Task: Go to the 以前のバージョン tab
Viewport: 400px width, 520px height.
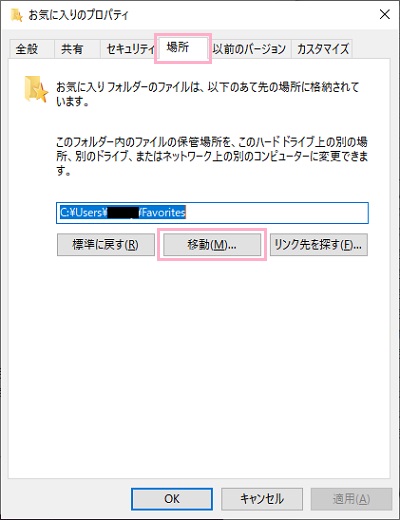Action: point(250,49)
